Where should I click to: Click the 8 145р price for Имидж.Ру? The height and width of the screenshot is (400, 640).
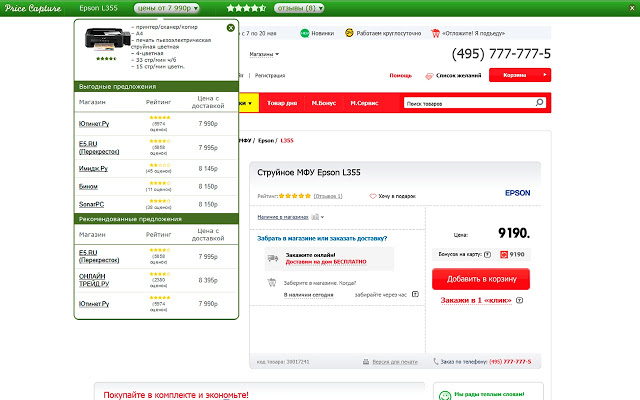[208, 168]
